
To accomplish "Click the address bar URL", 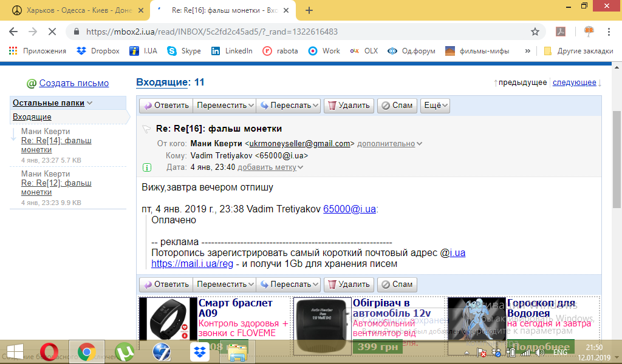I will 212,32.
